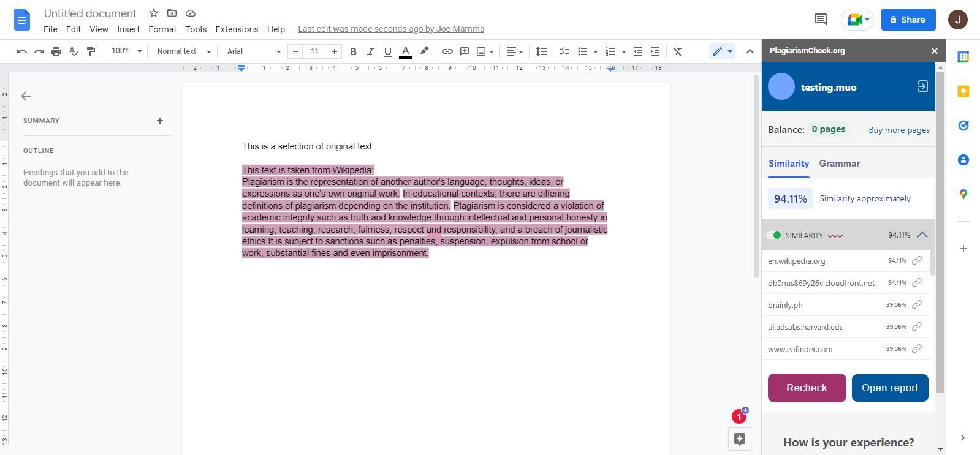
Task: Open the comment history icon
Action: point(821,19)
